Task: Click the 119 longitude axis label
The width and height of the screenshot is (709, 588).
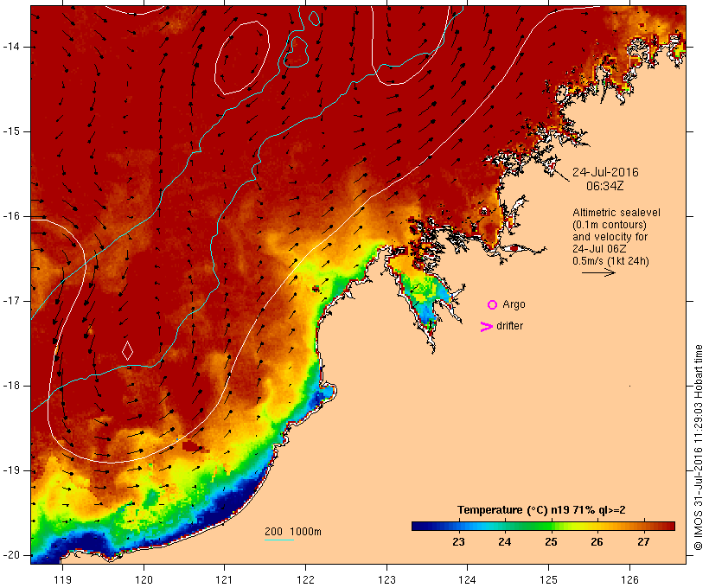Action: 62,579
